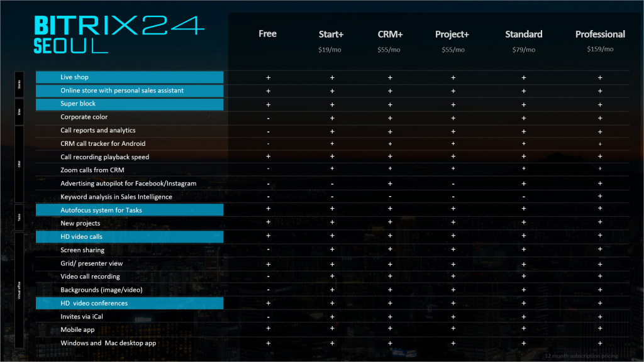Click Windows and Mac desktop app label
The image size is (644, 362).
click(108, 343)
